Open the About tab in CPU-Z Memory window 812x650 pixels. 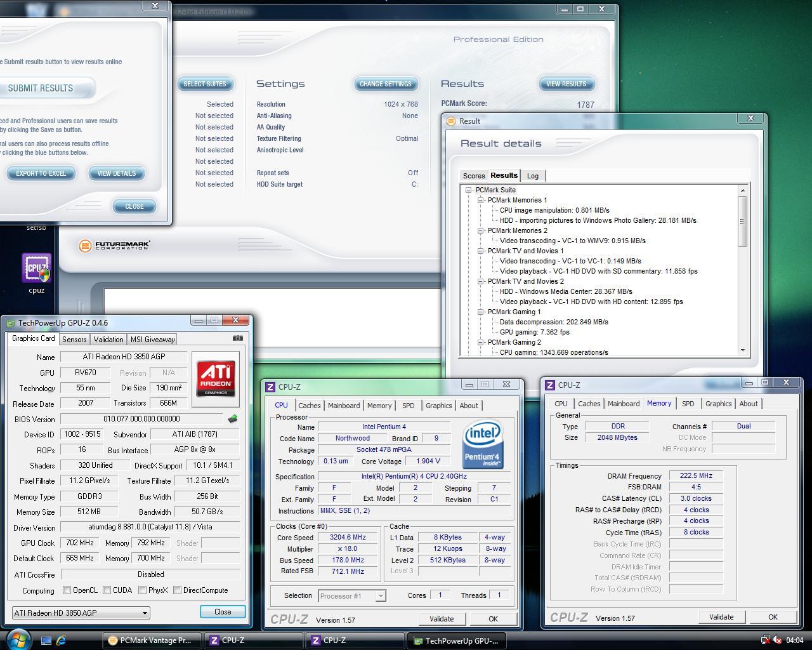click(749, 404)
